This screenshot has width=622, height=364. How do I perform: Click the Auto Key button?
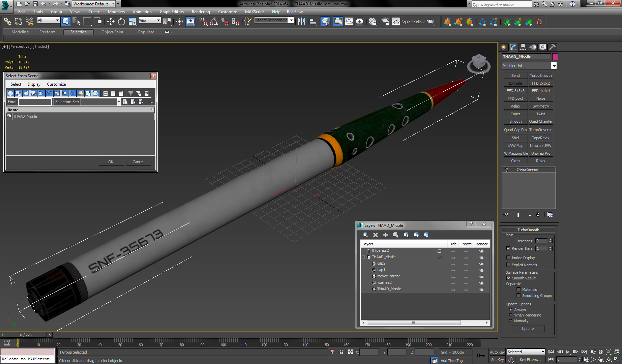tap(497, 352)
